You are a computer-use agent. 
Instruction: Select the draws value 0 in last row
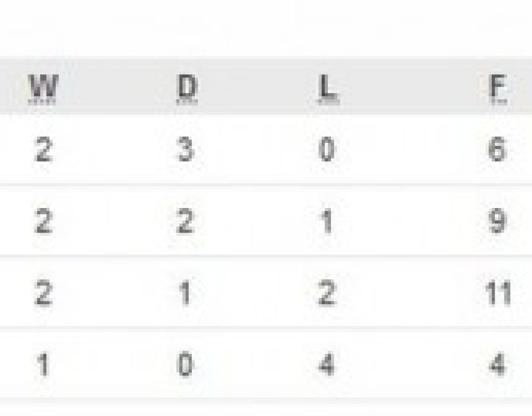click(x=187, y=365)
